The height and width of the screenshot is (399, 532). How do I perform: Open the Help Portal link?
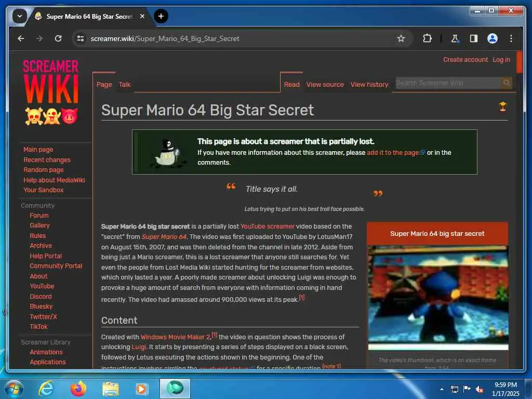pyautogui.click(x=46, y=256)
